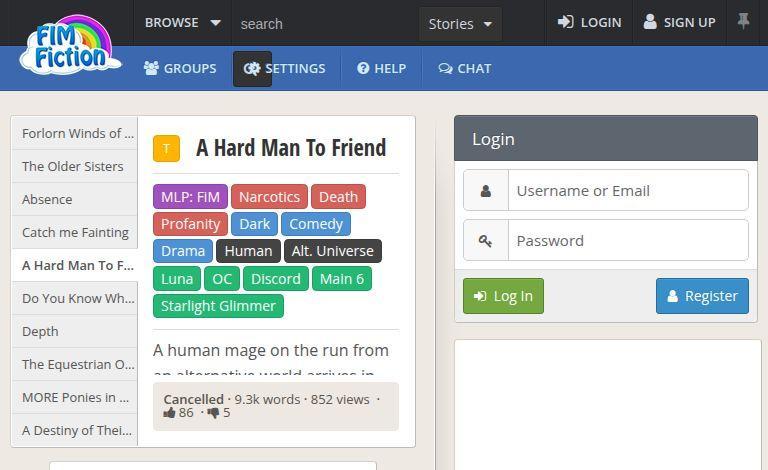Click the key icon beside Password field
768x470 pixels.
click(486, 240)
